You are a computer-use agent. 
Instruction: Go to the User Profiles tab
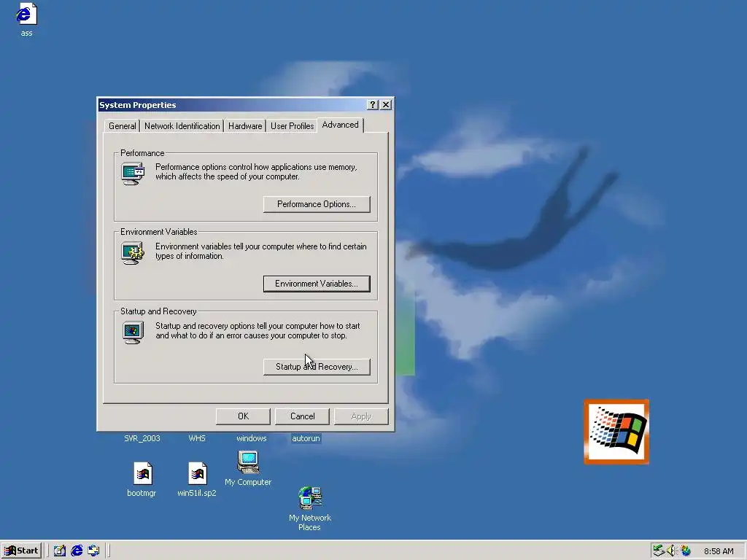(292, 126)
